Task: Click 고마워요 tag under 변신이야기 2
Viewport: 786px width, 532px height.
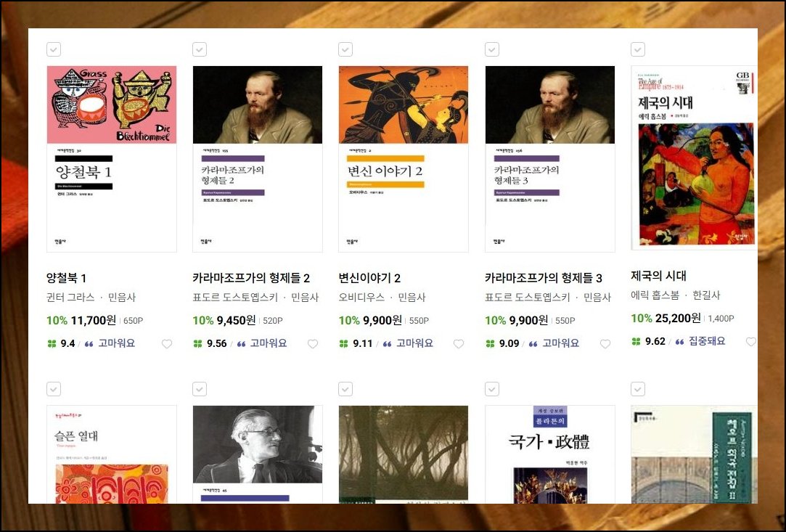Action: [x=414, y=343]
